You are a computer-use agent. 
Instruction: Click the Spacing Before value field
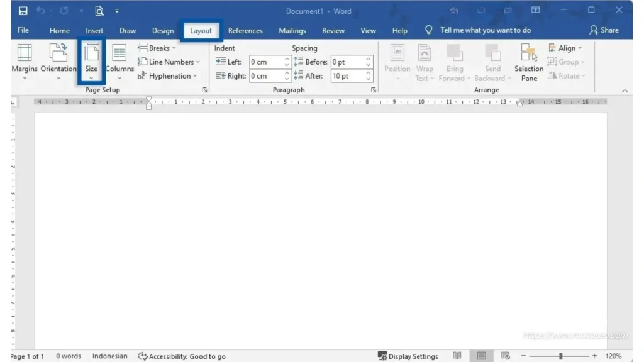point(347,62)
